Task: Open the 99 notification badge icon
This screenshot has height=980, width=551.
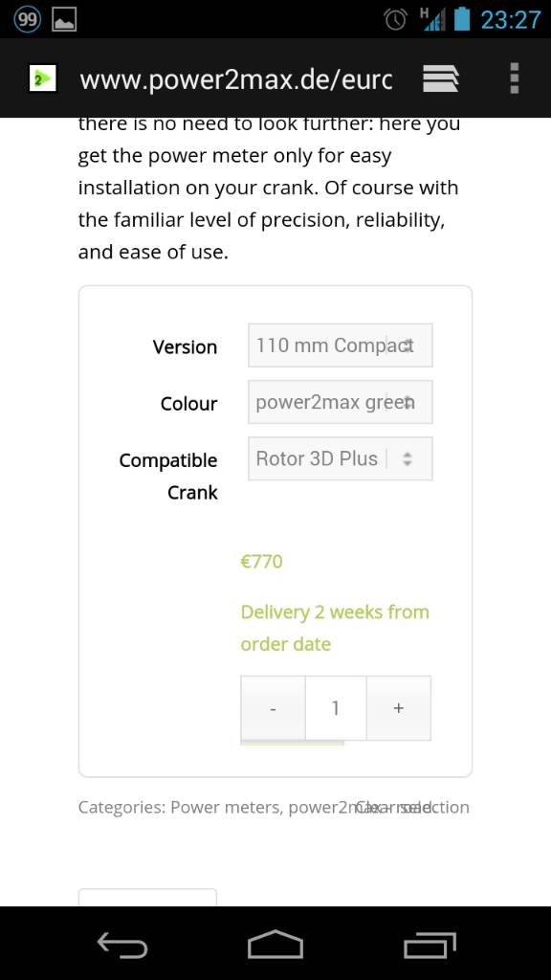Action: [x=27, y=19]
